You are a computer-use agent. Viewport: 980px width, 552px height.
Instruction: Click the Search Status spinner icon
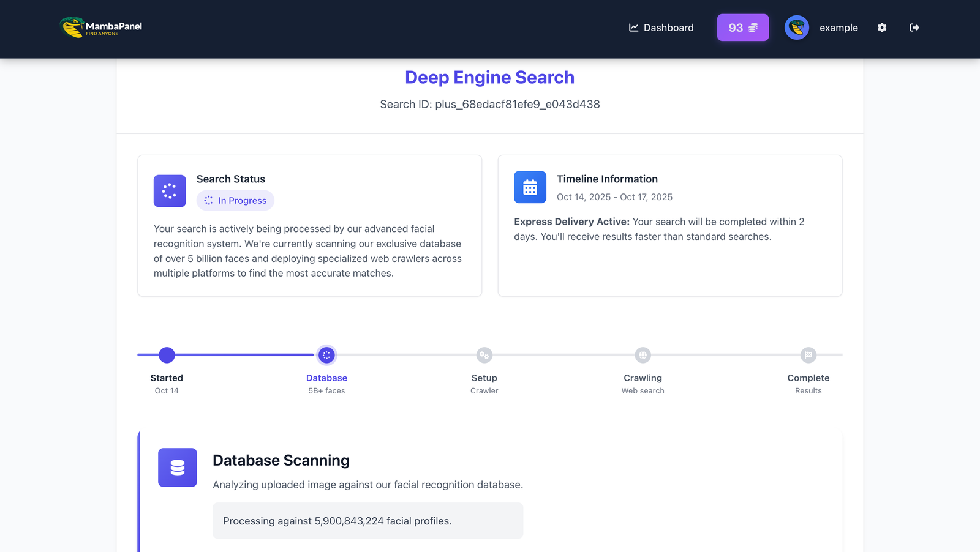169,191
